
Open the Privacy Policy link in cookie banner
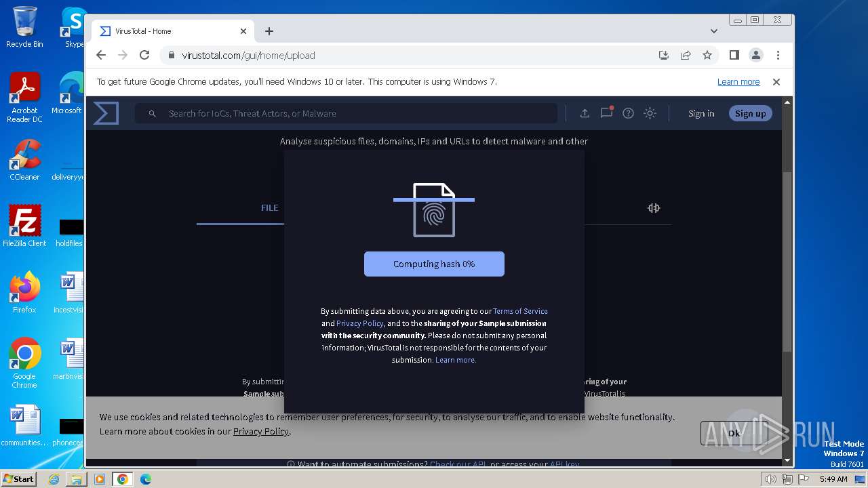261,431
